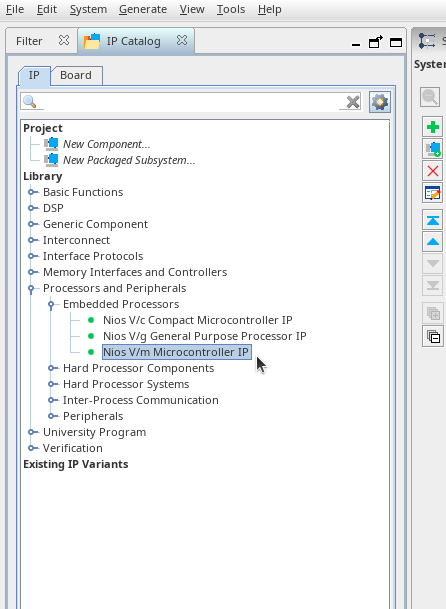Click the New Packaged Subsystem icon

tap(51, 160)
